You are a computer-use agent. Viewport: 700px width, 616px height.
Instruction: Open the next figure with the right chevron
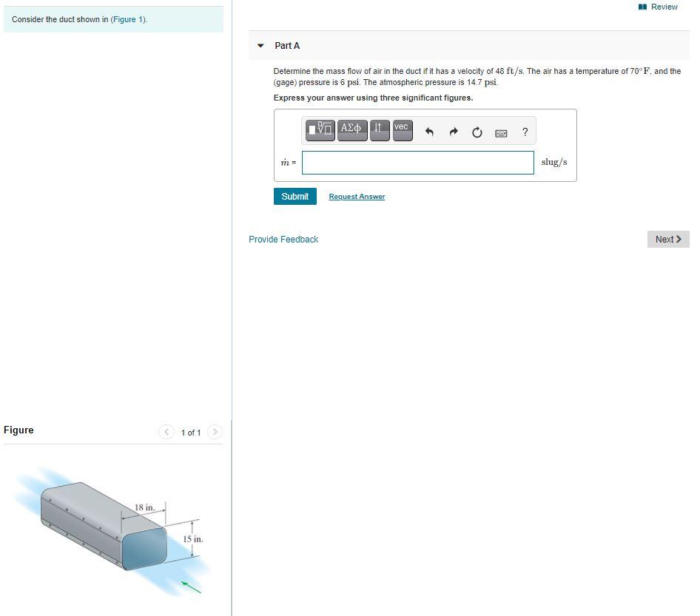(215, 432)
